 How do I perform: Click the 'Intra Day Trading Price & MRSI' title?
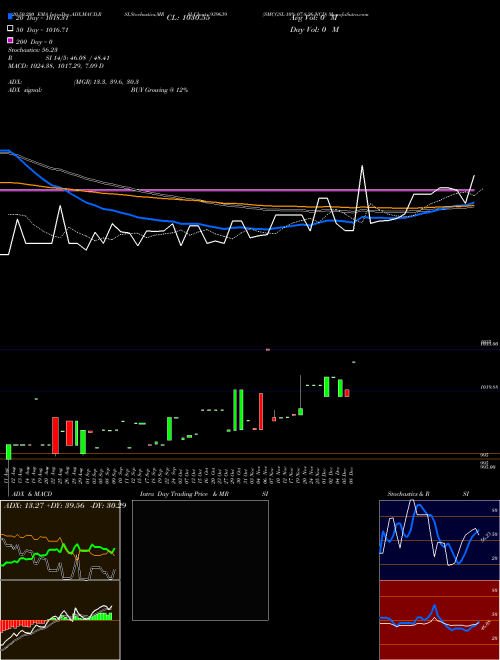[x=204, y=494]
